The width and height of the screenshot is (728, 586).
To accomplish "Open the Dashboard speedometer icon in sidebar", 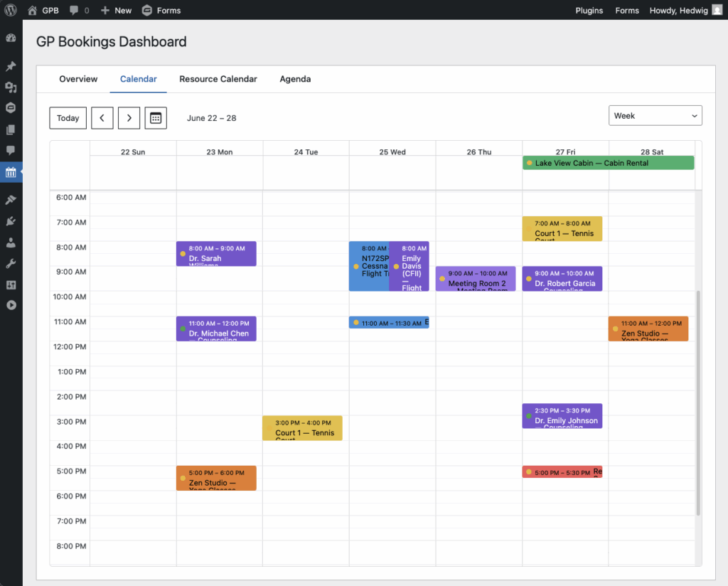I will (x=11, y=37).
